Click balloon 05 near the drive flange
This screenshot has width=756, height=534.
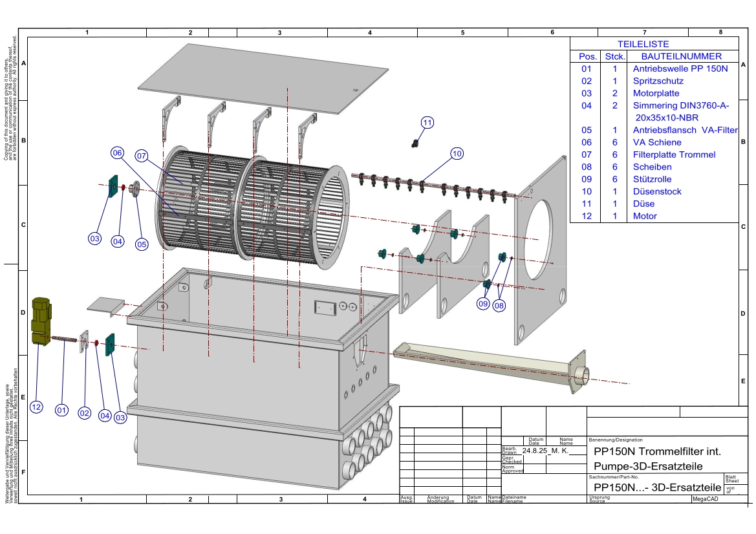[142, 244]
